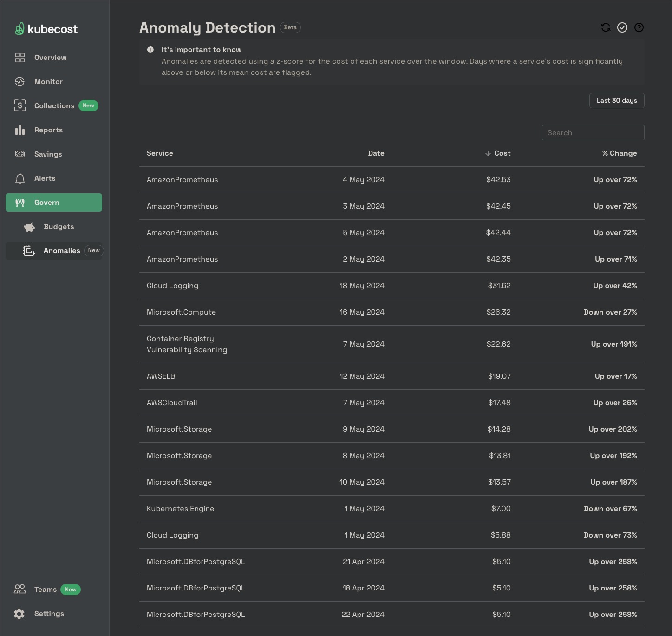Select AmazonPrometheus row dated 3 May 2024

(x=392, y=206)
